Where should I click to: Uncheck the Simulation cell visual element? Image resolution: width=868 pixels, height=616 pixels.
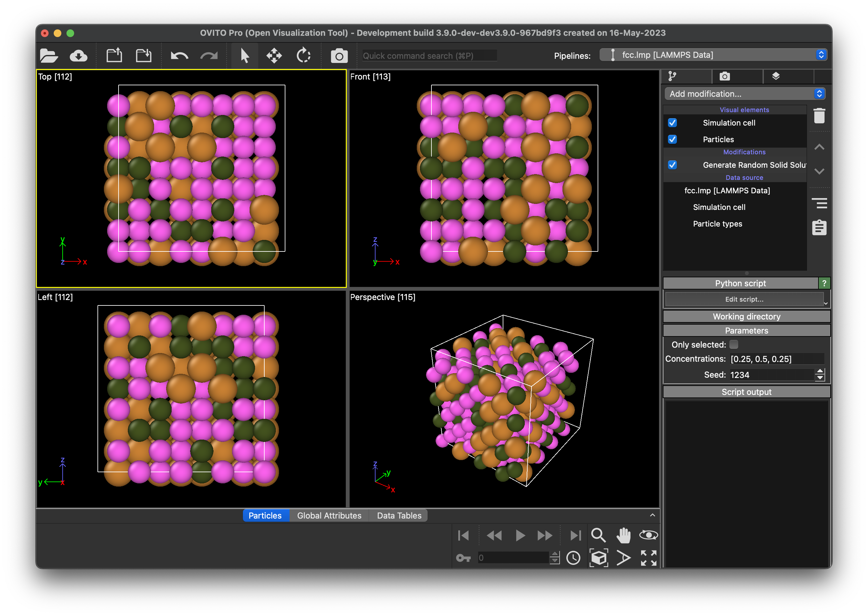pos(672,123)
